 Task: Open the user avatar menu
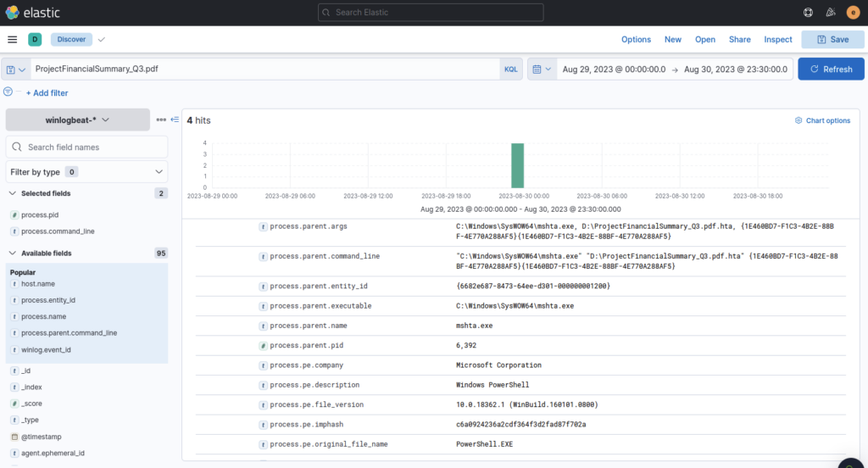853,12
